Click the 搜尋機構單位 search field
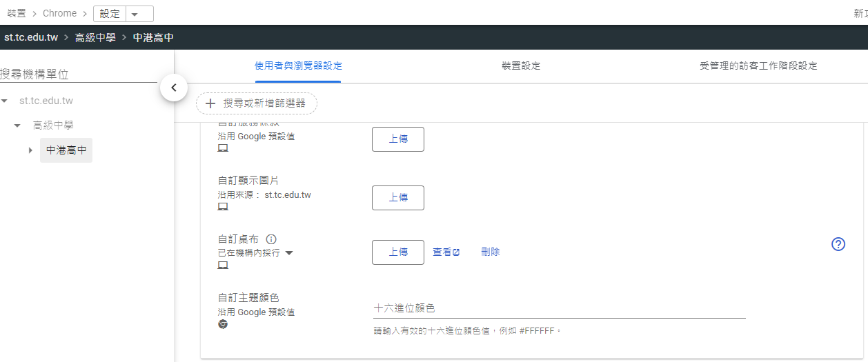The height and width of the screenshot is (362, 868). pos(79,74)
